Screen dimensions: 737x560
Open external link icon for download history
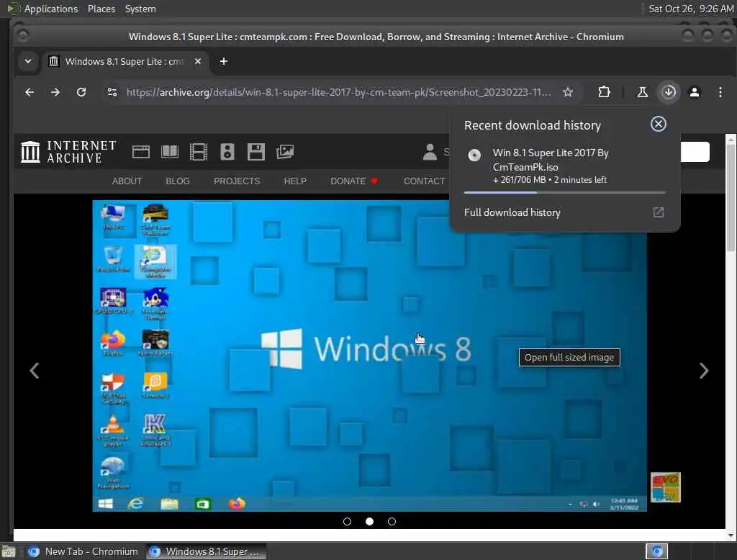pyautogui.click(x=658, y=212)
